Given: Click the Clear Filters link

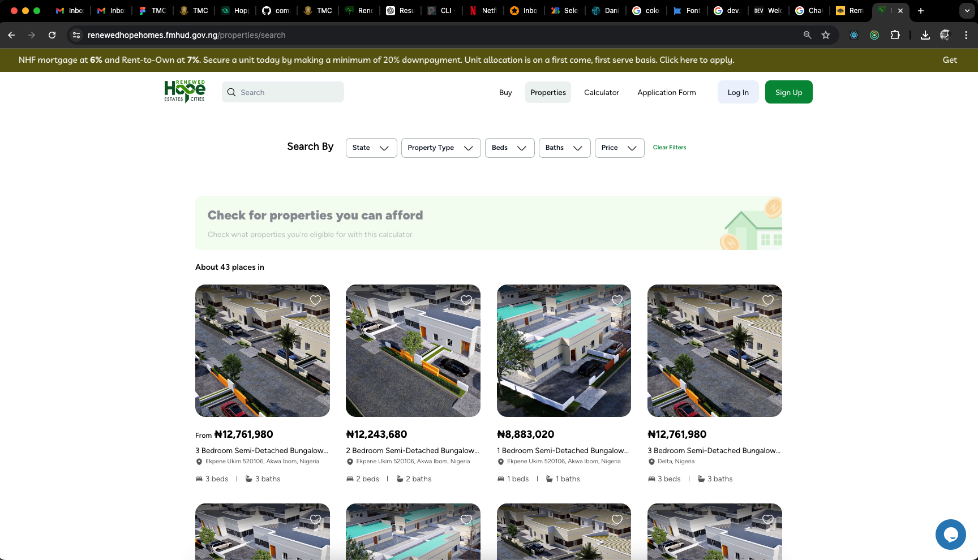Looking at the screenshot, I should pyautogui.click(x=670, y=148).
